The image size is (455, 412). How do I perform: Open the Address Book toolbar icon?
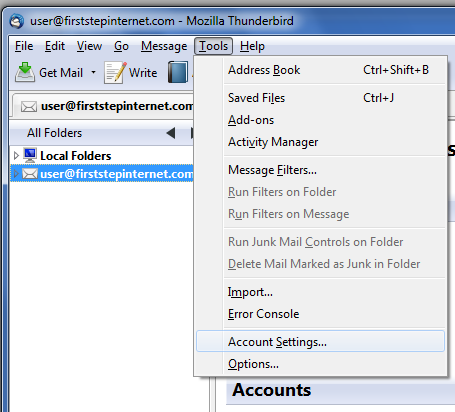[178, 72]
